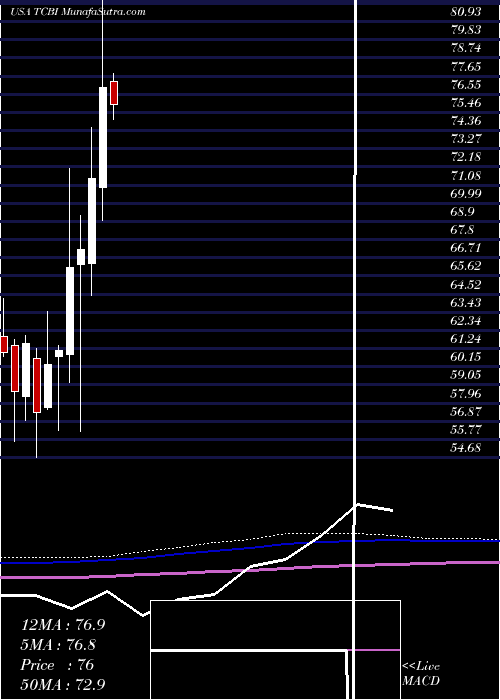Click the 78.74 price axis label
500x700 pixels.
(x=466, y=48)
